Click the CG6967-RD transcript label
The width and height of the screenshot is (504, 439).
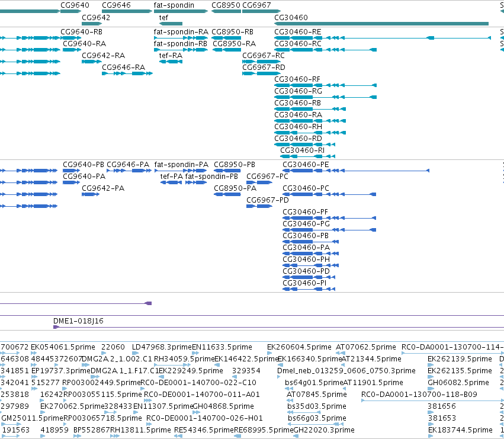264,67
